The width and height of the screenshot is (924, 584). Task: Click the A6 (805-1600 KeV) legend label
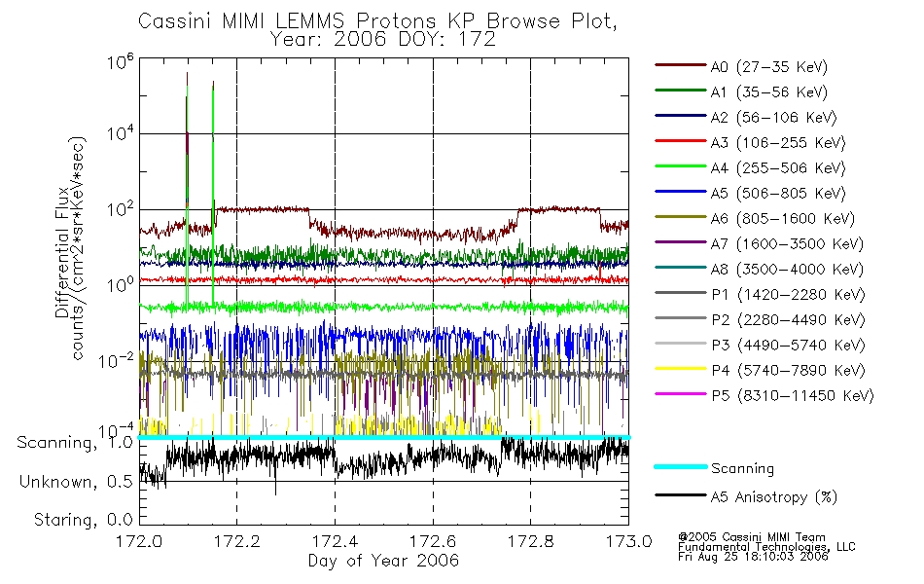click(783, 219)
